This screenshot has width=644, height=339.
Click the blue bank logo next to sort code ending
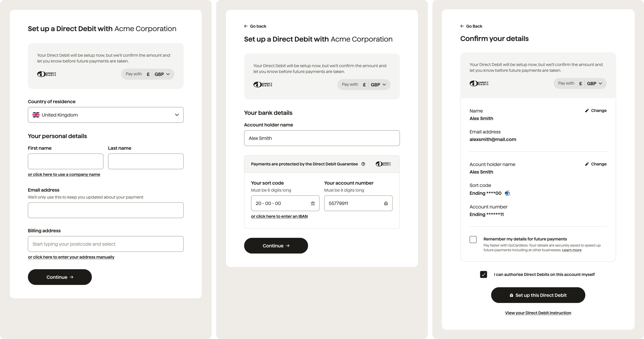click(507, 193)
